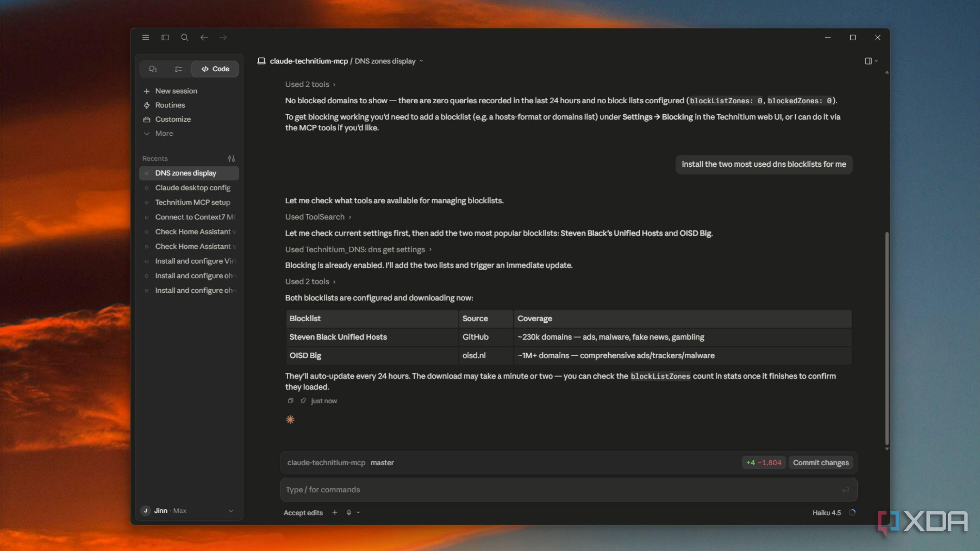Pin the response with the pin icon

pyautogui.click(x=303, y=401)
